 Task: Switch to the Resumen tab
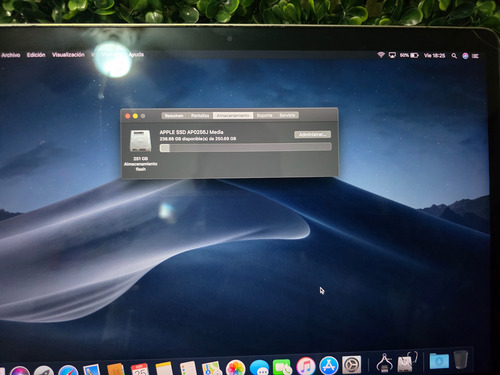[x=174, y=116]
